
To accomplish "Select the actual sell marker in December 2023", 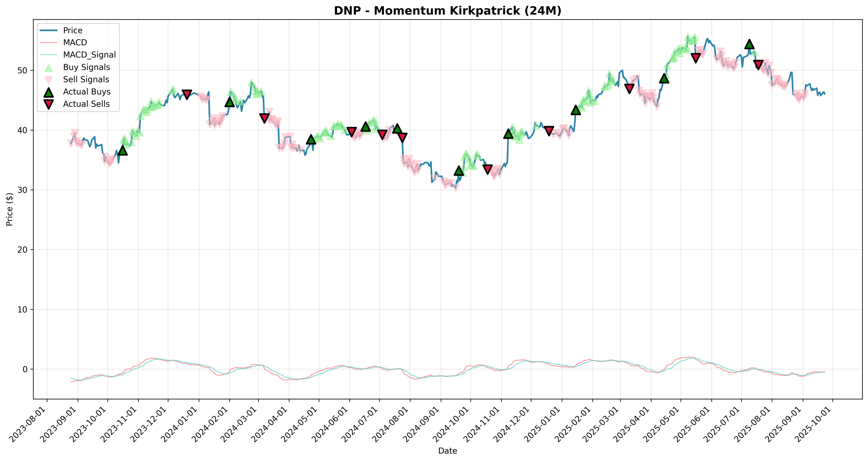I will (x=187, y=94).
